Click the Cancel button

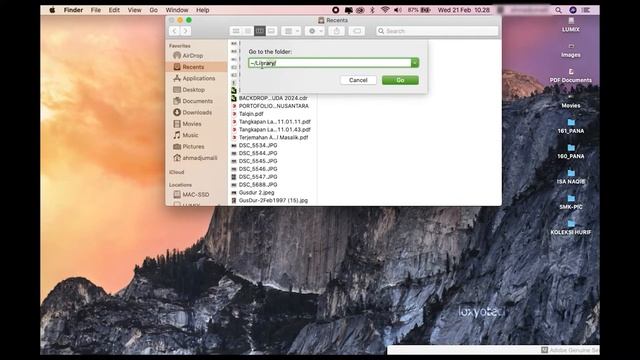358,80
